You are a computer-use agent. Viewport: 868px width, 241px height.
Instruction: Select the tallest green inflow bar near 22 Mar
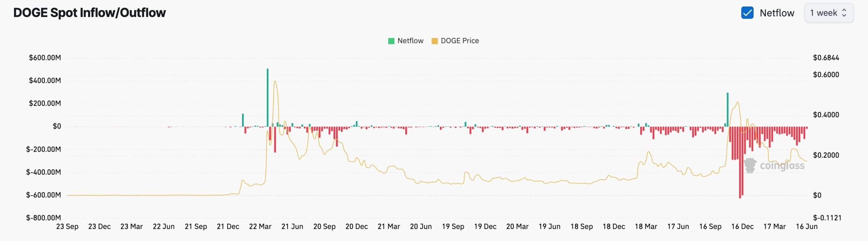click(268, 97)
